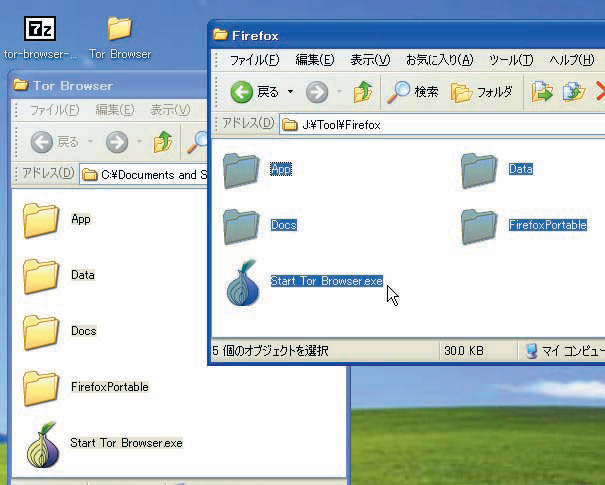Image resolution: width=605 pixels, height=485 pixels.
Task: Select Start Tor Browser.exe in Tor Browser window
Action: click(43, 445)
